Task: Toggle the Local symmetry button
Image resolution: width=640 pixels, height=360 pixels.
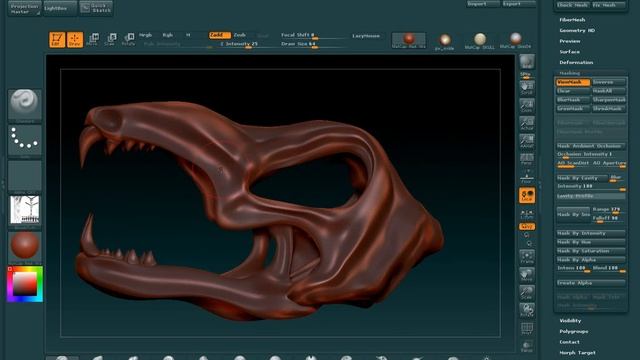Action: [x=527, y=195]
